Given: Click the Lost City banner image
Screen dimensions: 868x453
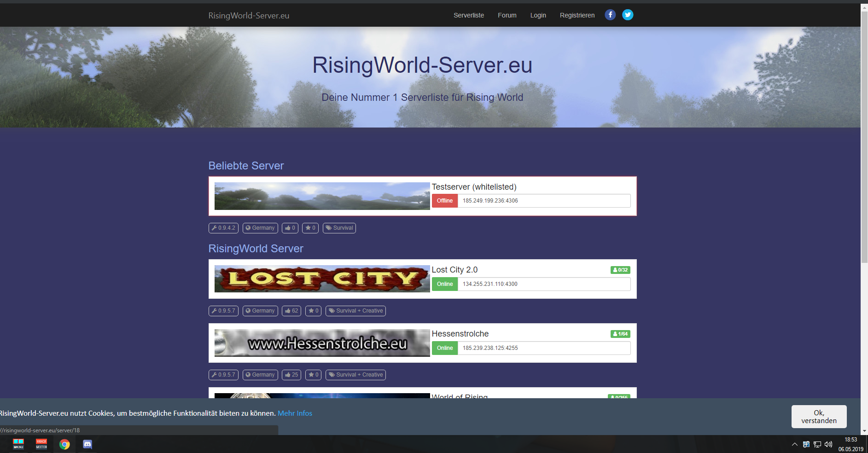Looking at the screenshot, I should pos(322,279).
